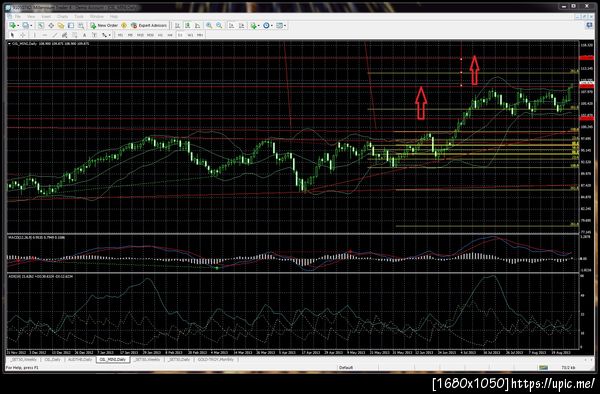Launch the MetaEditor yellow diamond icon
Screen dimensions: 600x394
(x=124, y=25)
